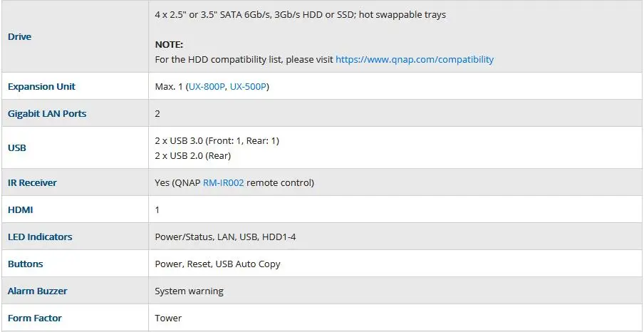Click the IR Receiver row label
This screenshot has height=332, width=644.
[32, 182]
